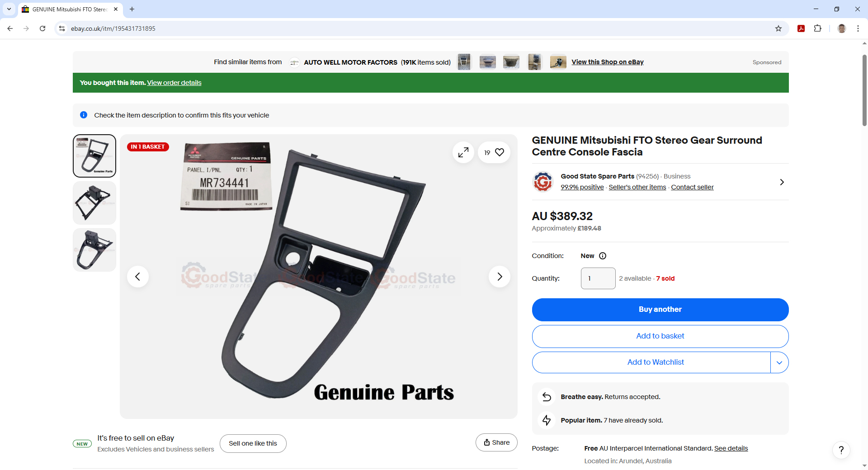Click Contact seller link
Screen dimensions: 868x470
pyautogui.click(x=692, y=187)
